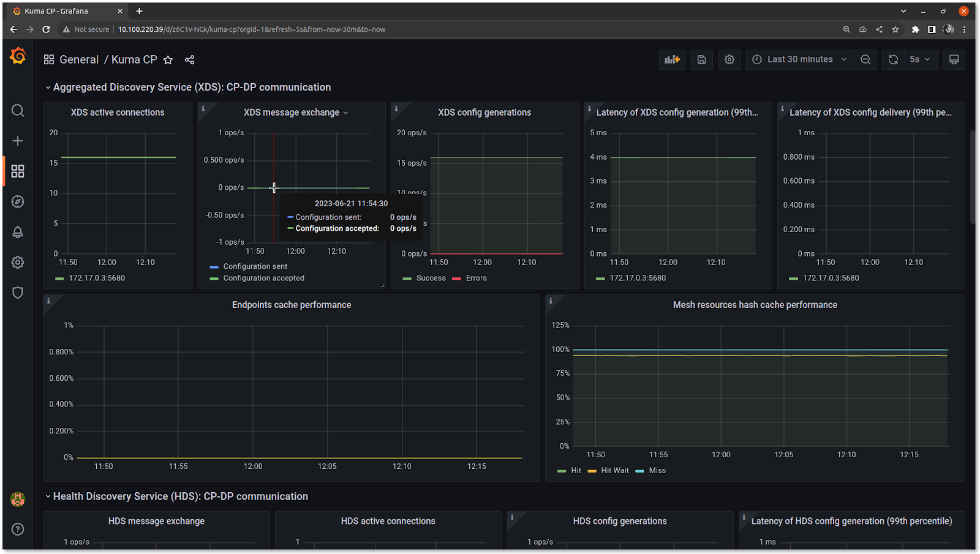Mark Kuma CP dashboard as favorite star
The width and height of the screenshot is (980, 554).
[168, 59]
